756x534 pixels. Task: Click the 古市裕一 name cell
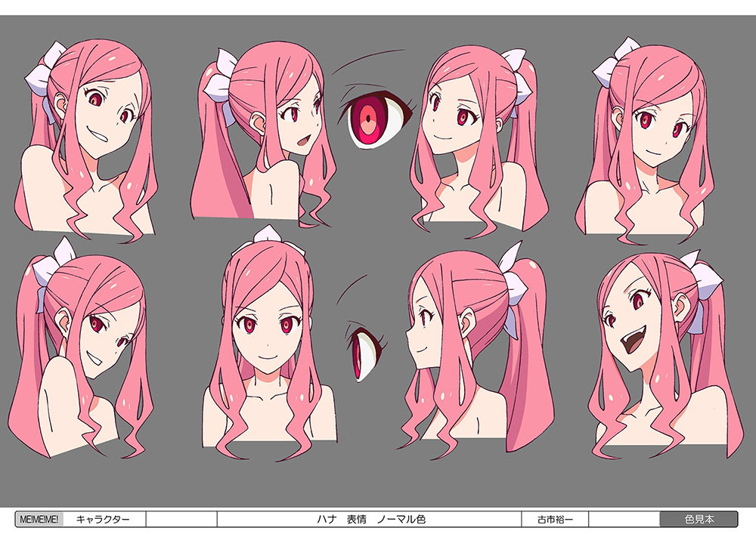click(x=555, y=520)
